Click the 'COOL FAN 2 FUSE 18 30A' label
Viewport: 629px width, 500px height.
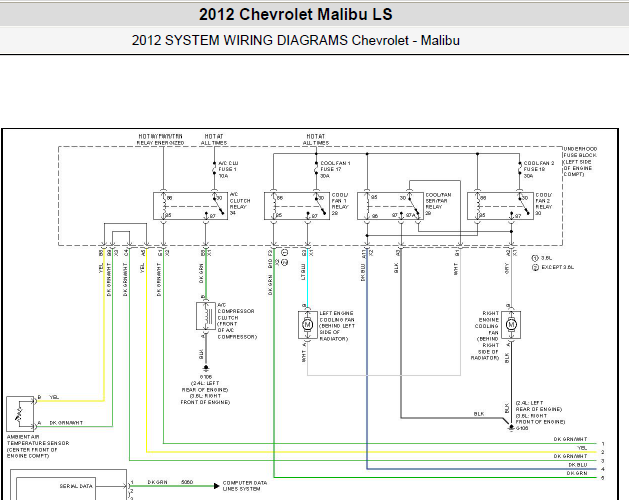[x=539, y=169]
